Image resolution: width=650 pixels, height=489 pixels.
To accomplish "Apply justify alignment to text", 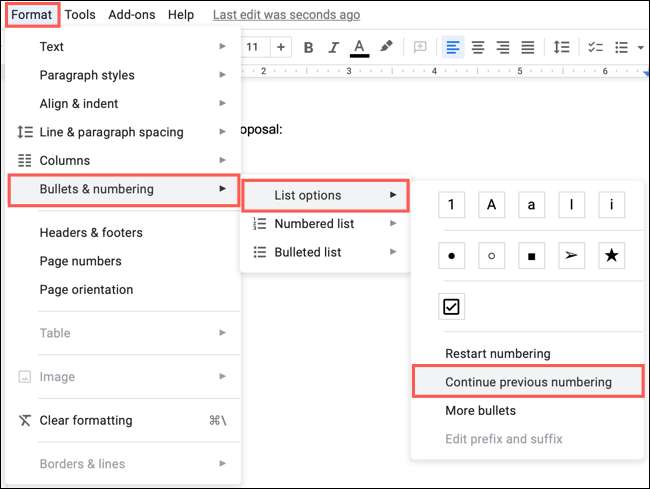I will 527,47.
